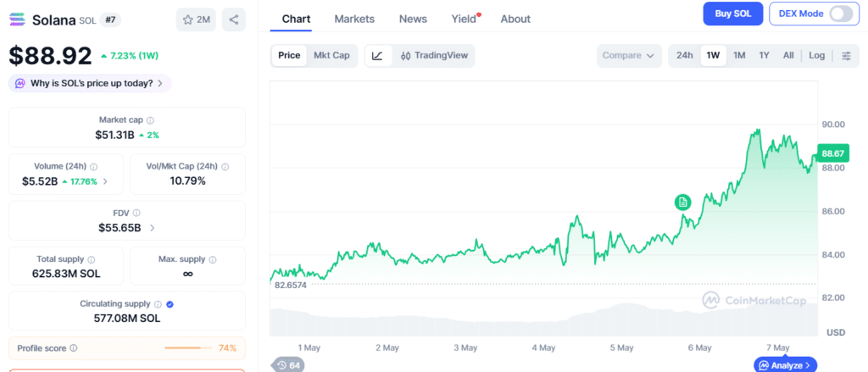Image resolution: width=868 pixels, height=372 pixels.
Task: Open chart settings sliders icon
Action: click(x=846, y=55)
